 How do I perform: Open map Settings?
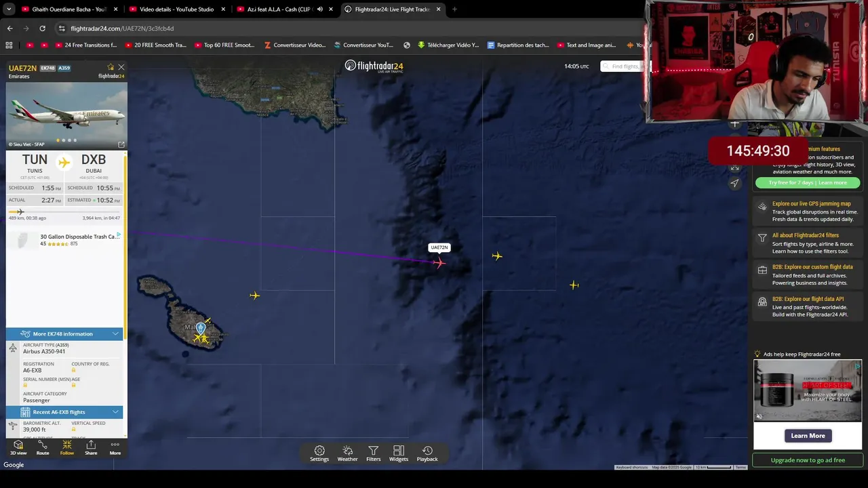tap(319, 453)
